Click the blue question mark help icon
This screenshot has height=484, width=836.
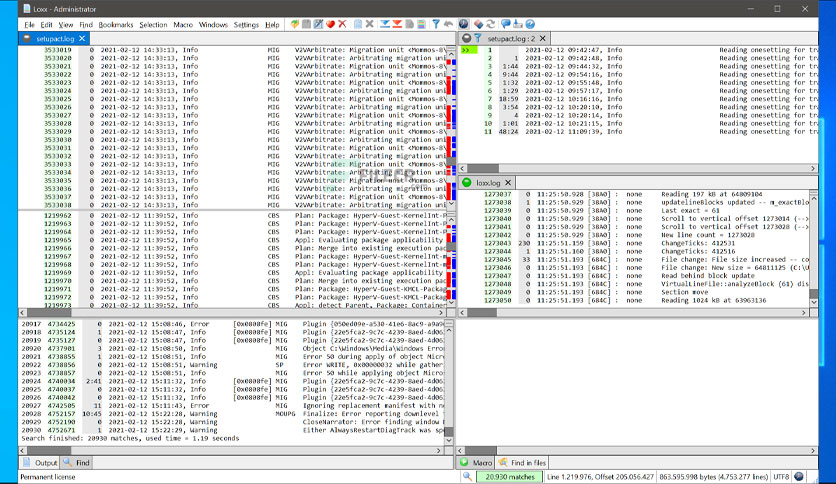[x=530, y=24]
